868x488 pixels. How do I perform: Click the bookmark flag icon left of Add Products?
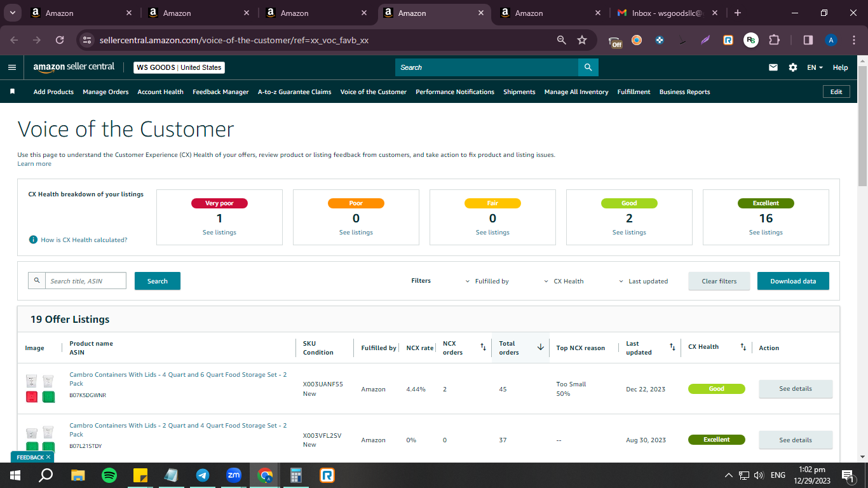click(12, 91)
